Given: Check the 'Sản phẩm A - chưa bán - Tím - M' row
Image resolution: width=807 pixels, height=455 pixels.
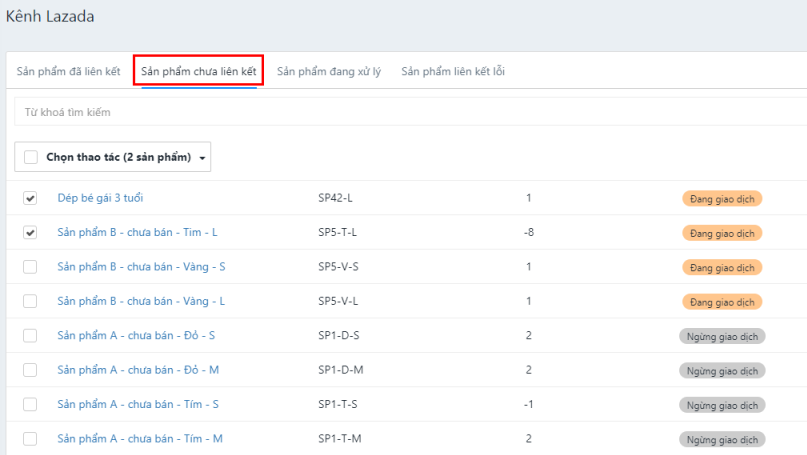Looking at the screenshot, I should pos(30,439).
